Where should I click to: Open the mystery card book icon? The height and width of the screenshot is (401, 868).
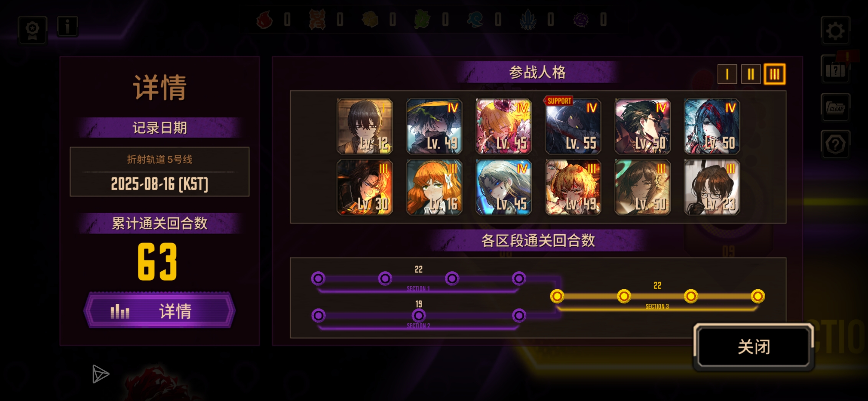tap(835, 69)
